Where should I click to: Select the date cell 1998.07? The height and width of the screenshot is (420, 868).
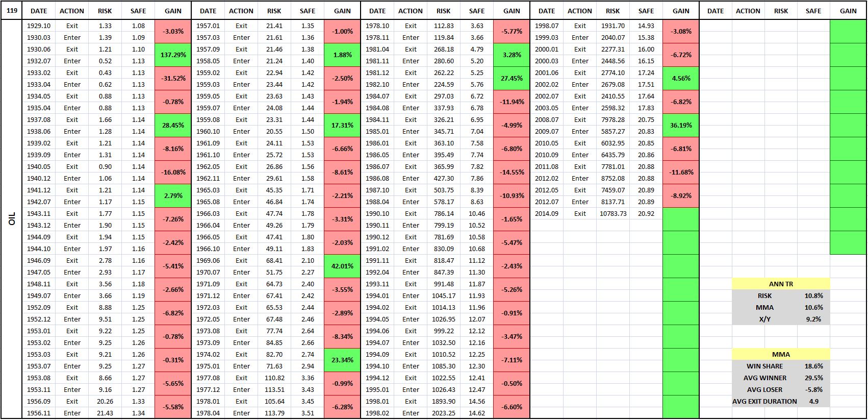click(x=547, y=26)
